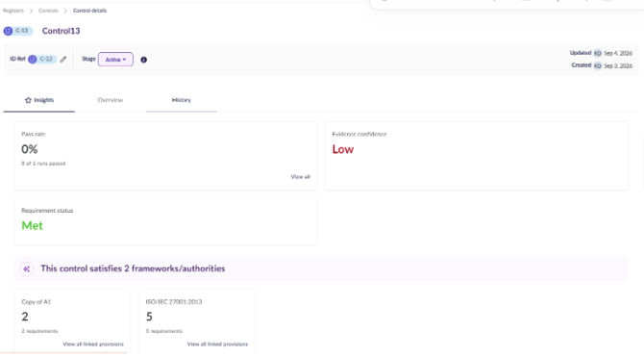
Task: Click the star icon on Insights tab
Action: [28, 100]
